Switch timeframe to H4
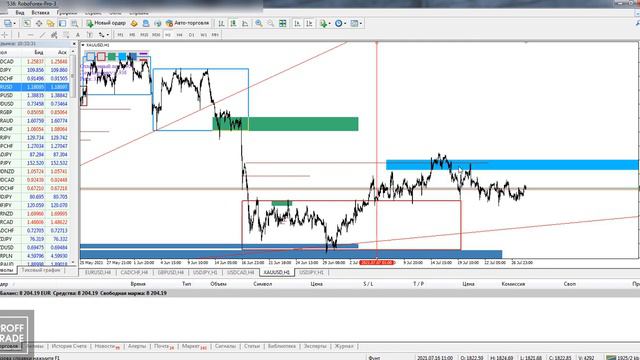640x360 pixels. 180,35
